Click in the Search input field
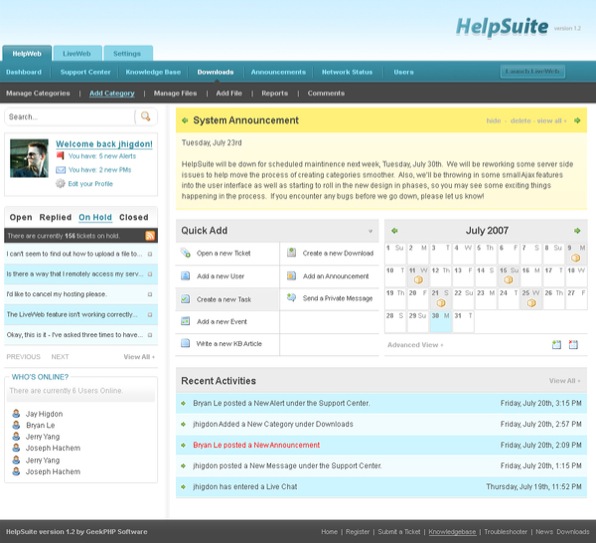 coord(70,117)
